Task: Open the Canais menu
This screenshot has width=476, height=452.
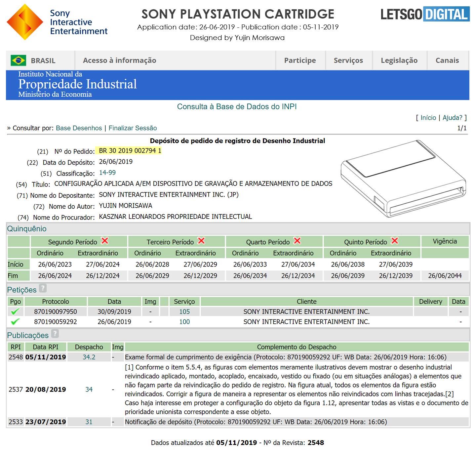Action: point(447,60)
